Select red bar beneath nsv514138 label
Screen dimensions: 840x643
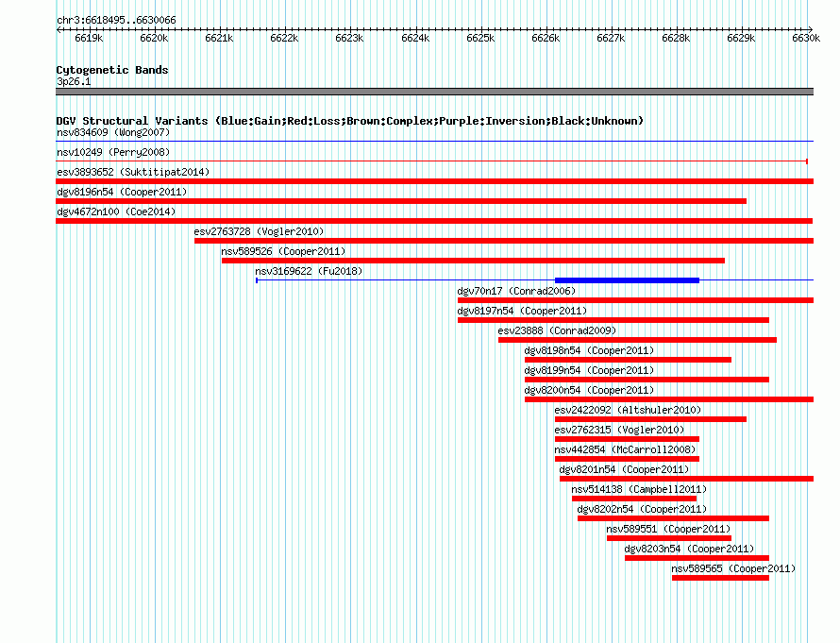coord(634,499)
